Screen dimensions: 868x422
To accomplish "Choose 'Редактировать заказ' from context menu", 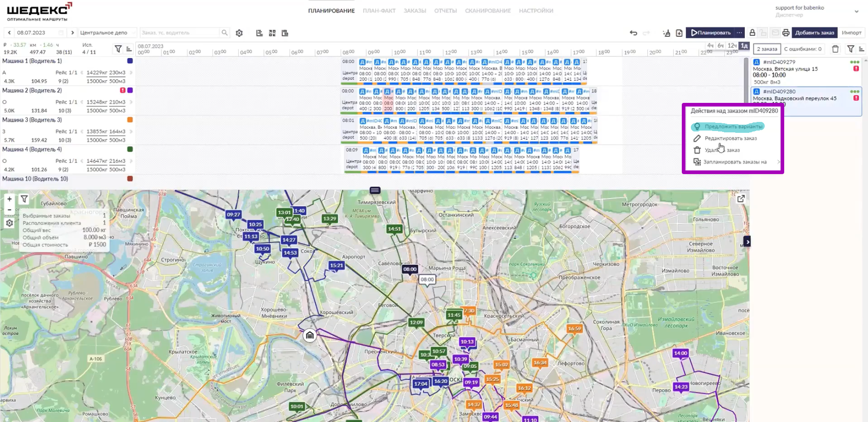I will tap(730, 138).
